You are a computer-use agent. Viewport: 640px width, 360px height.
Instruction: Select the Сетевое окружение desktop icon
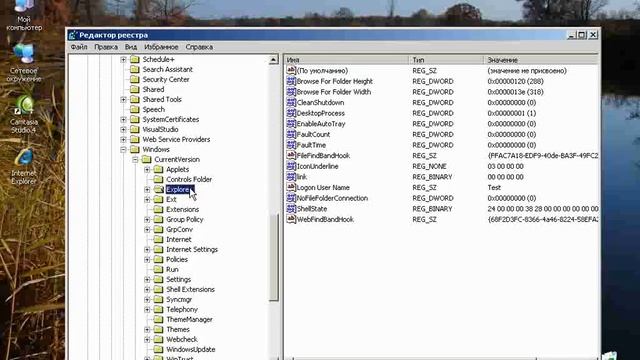24,62
